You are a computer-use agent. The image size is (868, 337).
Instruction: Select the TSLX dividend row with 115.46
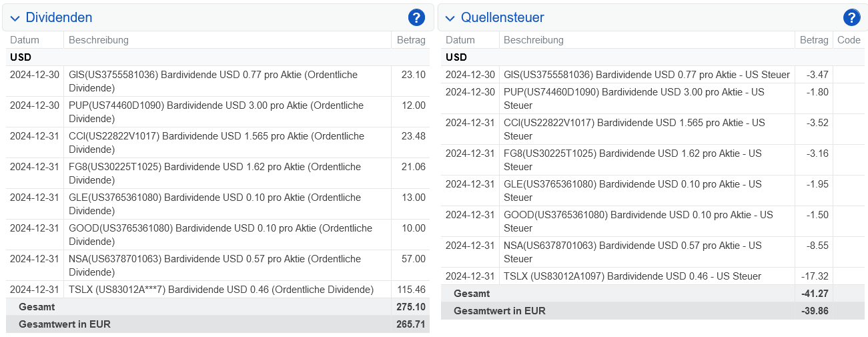[218, 290]
